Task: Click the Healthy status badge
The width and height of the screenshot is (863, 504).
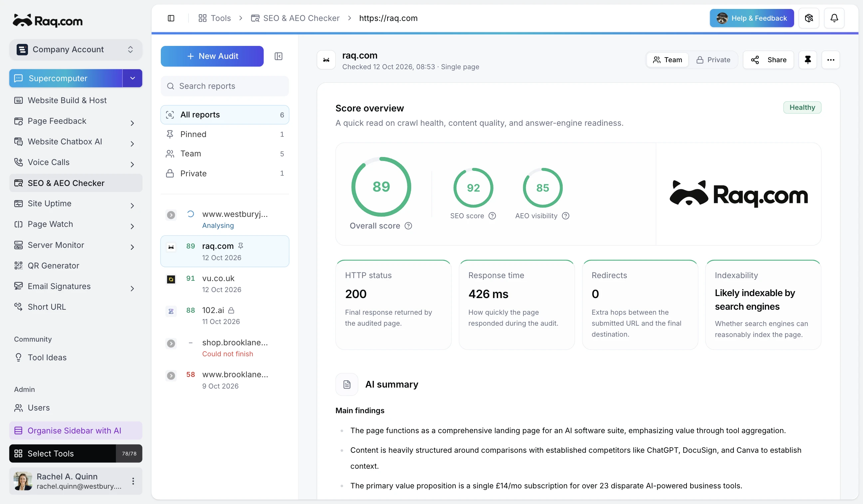Action: point(802,107)
